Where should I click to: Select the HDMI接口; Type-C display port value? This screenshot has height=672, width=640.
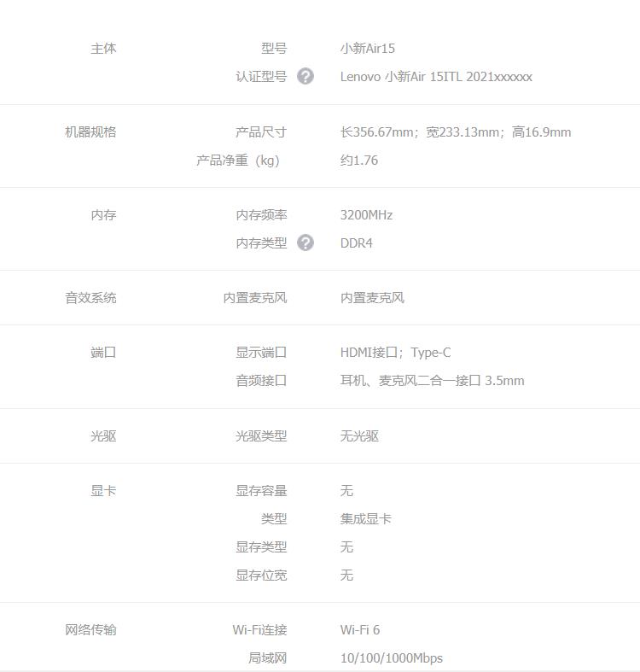395,353
